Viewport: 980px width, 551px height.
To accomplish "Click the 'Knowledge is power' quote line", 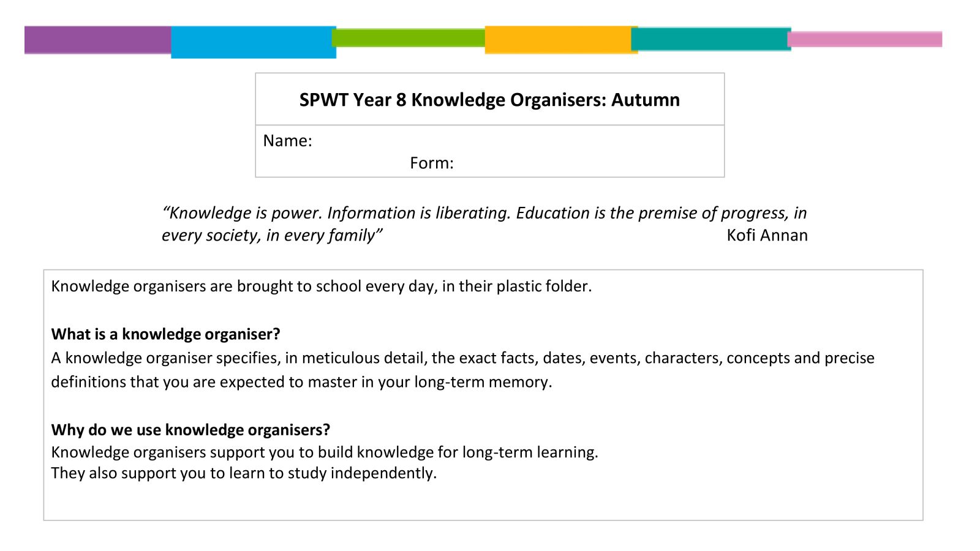I will tap(484, 213).
